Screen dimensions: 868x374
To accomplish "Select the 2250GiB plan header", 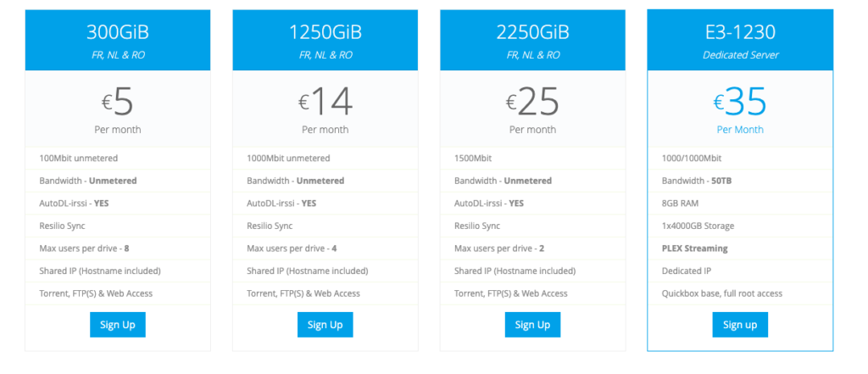I will [532, 40].
